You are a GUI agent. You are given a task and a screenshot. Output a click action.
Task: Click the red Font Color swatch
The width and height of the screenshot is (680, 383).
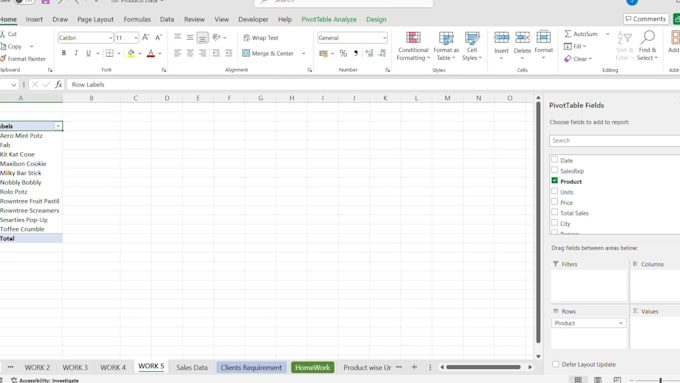click(x=150, y=53)
